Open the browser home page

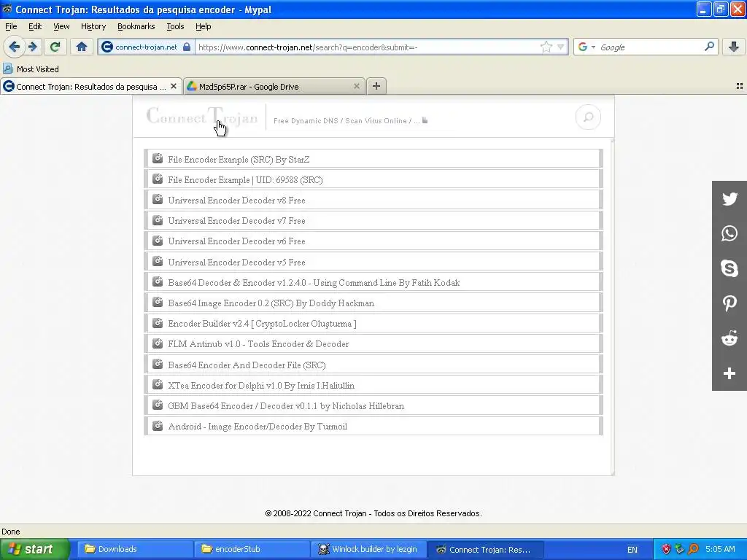[82, 47]
